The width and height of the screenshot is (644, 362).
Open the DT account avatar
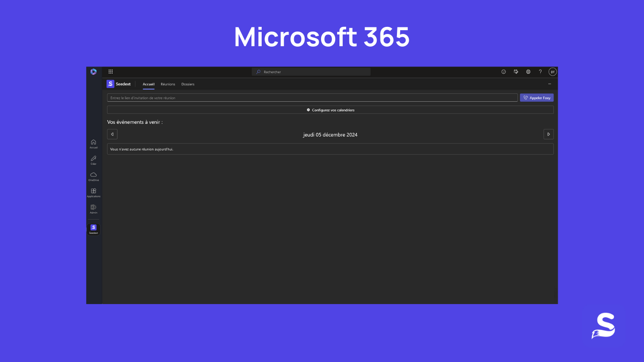click(553, 72)
